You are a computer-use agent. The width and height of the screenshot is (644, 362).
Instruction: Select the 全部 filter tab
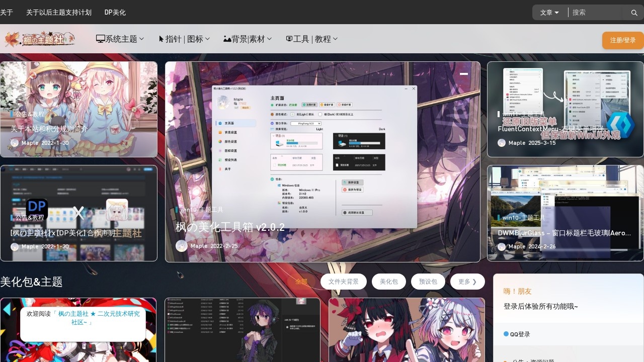point(301,282)
